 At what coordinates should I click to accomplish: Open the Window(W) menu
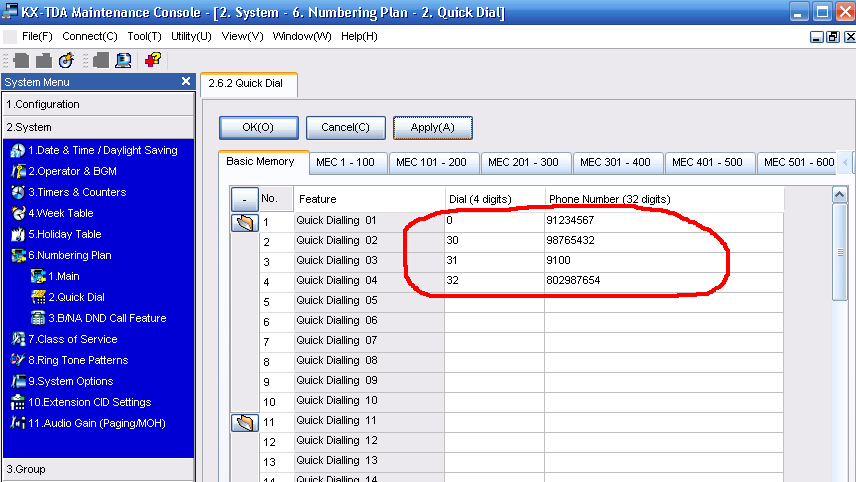click(x=302, y=37)
